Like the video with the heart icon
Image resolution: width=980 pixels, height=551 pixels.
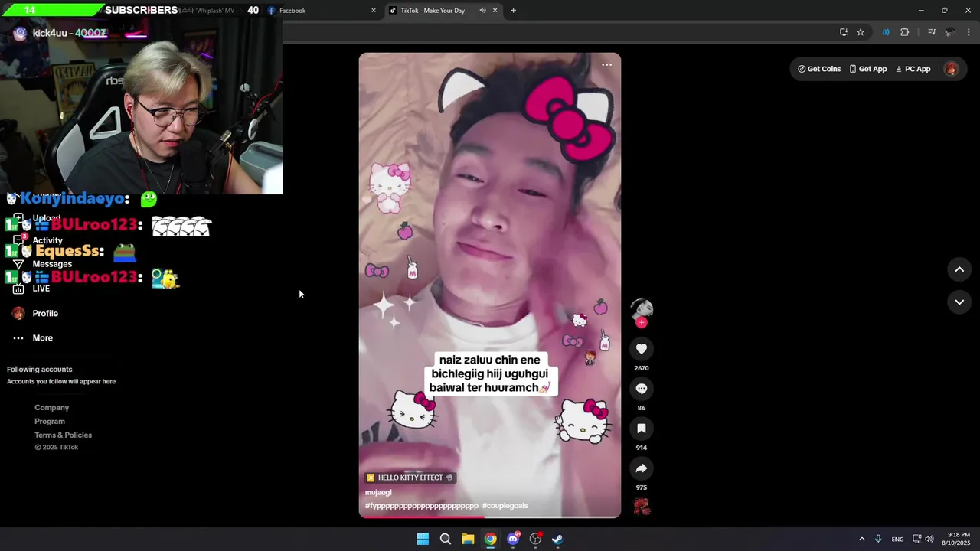(x=642, y=349)
